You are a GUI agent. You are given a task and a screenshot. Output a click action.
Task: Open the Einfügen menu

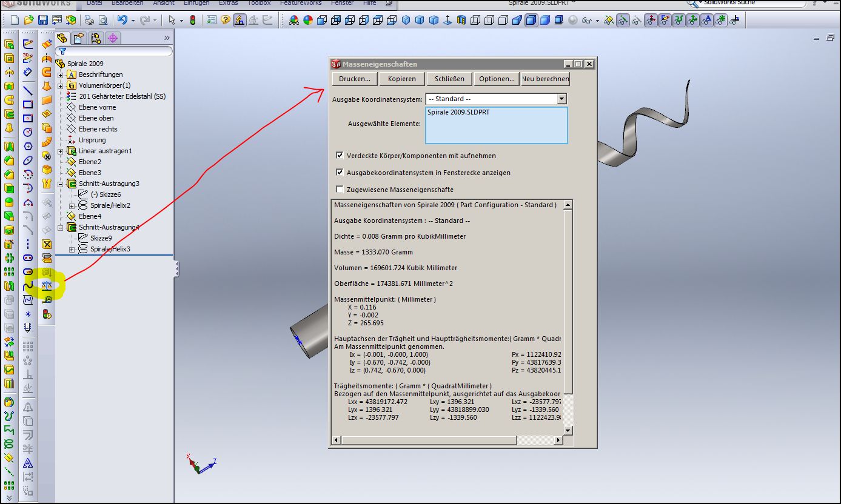196,3
